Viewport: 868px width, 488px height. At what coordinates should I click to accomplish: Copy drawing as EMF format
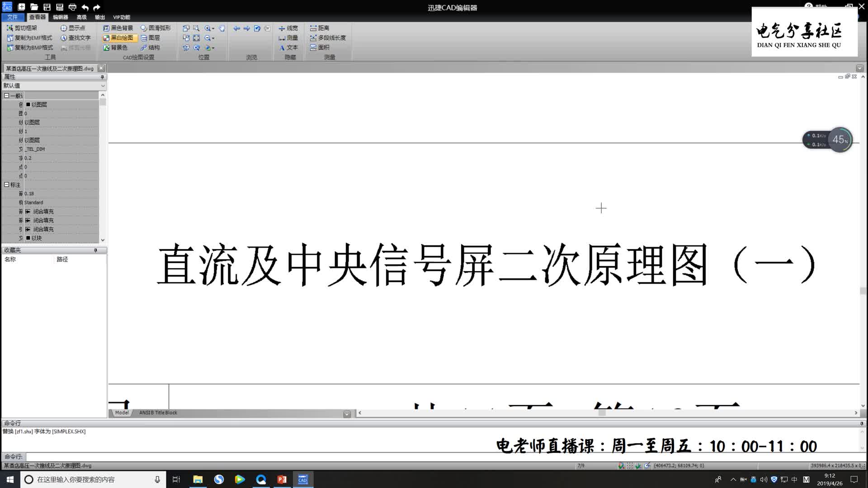coord(29,38)
